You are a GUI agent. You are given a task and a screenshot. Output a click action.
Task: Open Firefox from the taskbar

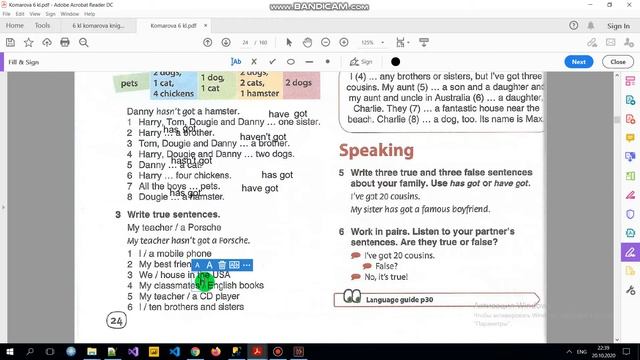pos(216,351)
